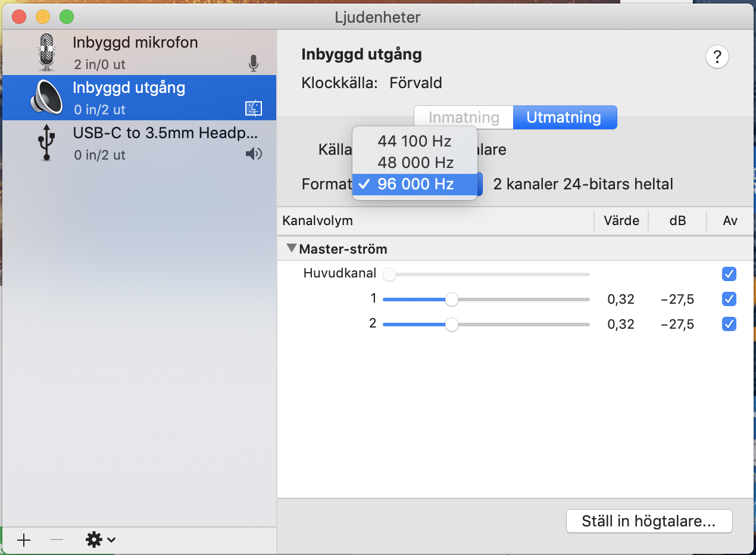Click the plus icon to add device
Screen dimensions: 756x555
click(24, 540)
